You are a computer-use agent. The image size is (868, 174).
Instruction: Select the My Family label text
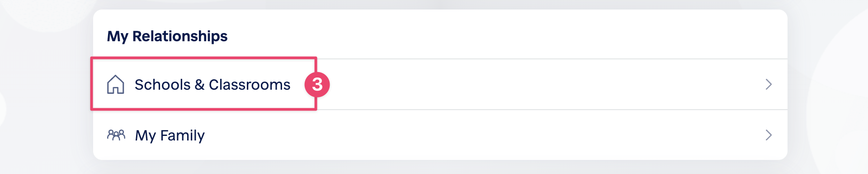click(x=170, y=135)
